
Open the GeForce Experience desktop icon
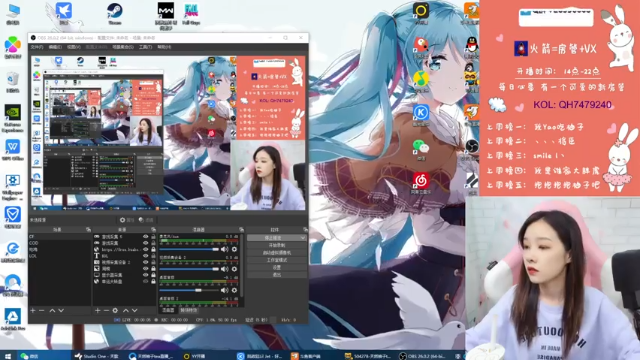pyautogui.click(x=12, y=118)
